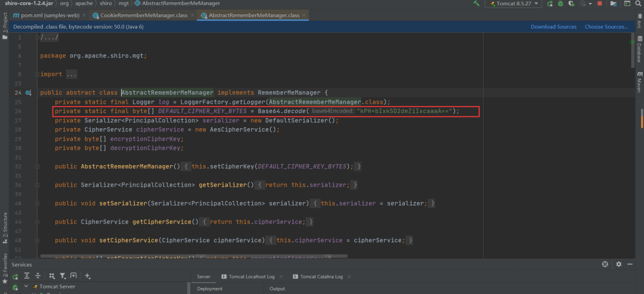644x294 pixels.
Task: Click the DEFAULT_CIPHER_KEY_BYTES field name on line 26
Action: pyautogui.click(x=202, y=112)
